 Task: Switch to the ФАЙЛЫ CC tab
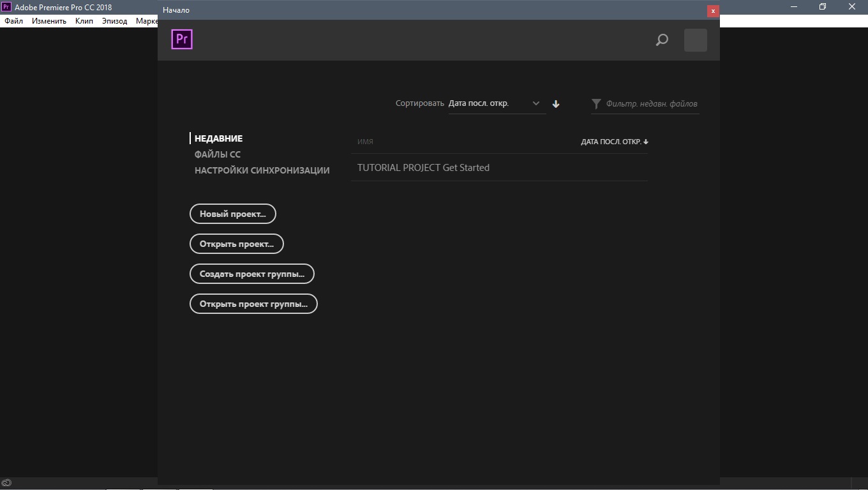(x=218, y=154)
